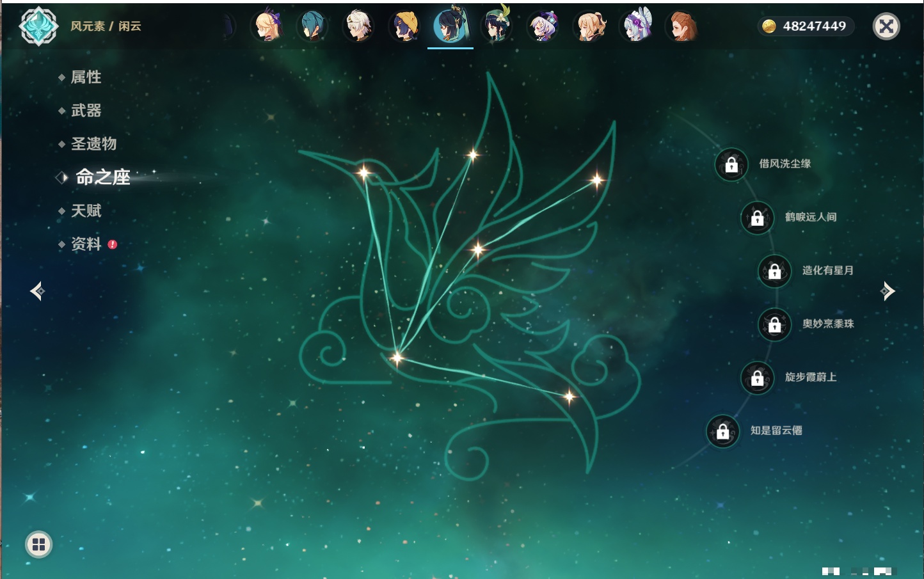Click the 旋步霞蔚上 constellation name

click(811, 377)
